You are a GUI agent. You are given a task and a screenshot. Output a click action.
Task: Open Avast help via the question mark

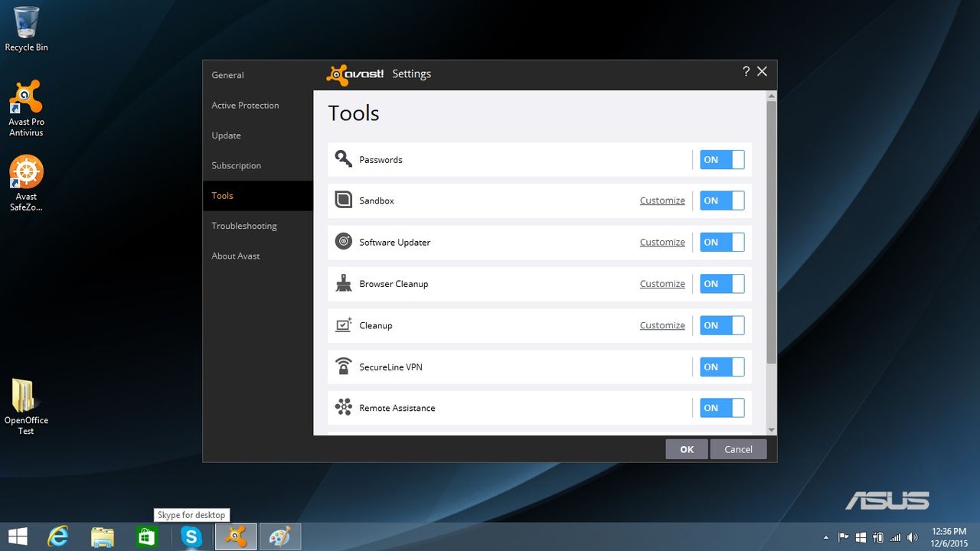point(746,71)
